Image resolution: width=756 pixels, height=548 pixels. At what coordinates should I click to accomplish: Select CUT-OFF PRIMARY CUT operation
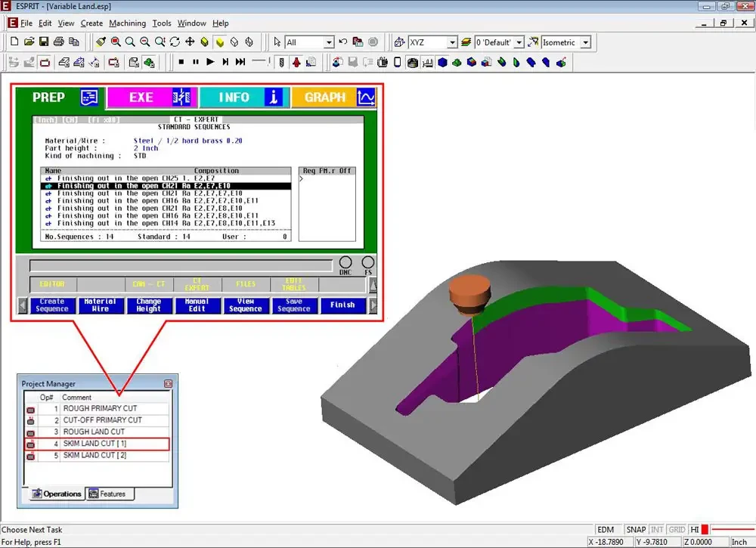(98, 420)
